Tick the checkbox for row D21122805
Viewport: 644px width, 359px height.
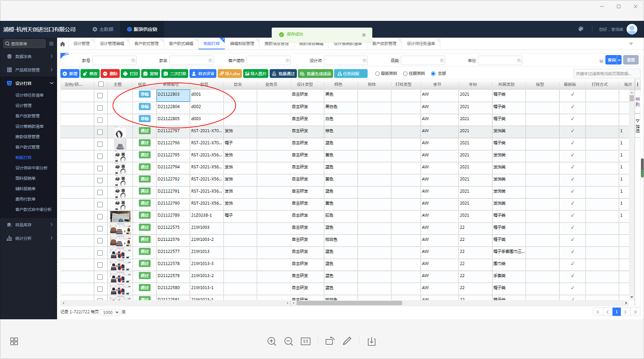click(x=100, y=120)
